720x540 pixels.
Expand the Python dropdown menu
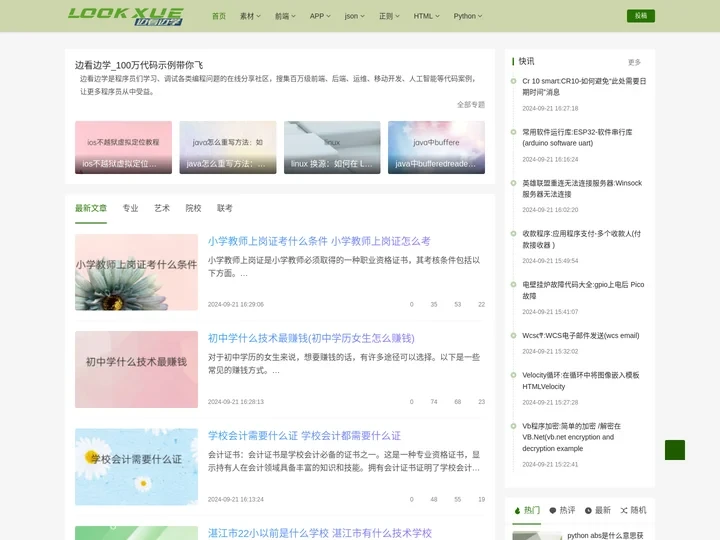point(468,16)
